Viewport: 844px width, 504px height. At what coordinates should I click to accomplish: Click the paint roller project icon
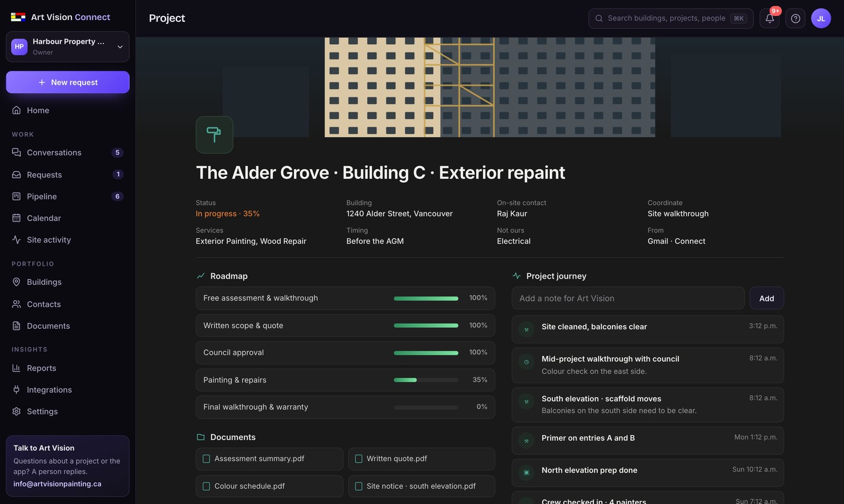click(x=214, y=135)
